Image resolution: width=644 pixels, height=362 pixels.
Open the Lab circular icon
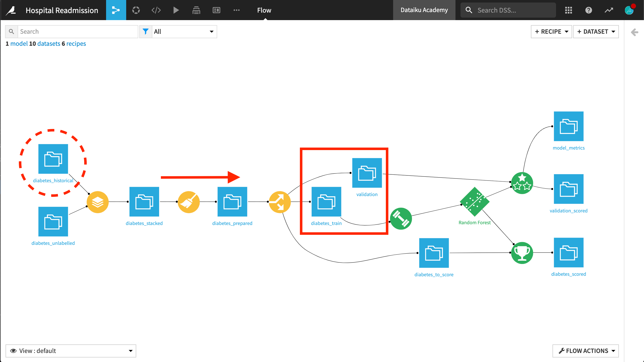click(136, 10)
